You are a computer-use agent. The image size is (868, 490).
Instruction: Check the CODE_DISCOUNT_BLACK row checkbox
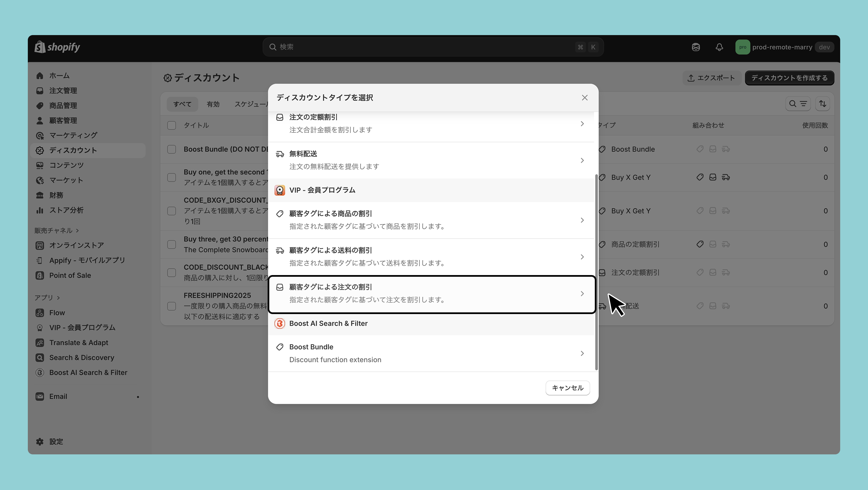(x=171, y=273)
